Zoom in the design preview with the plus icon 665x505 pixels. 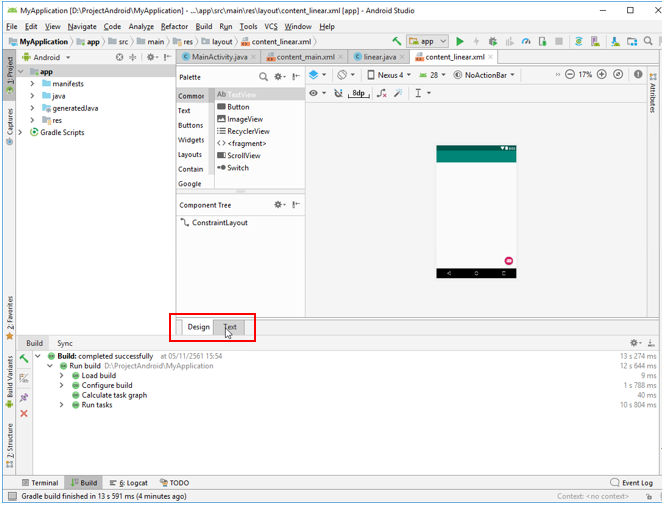coord(601,75)
